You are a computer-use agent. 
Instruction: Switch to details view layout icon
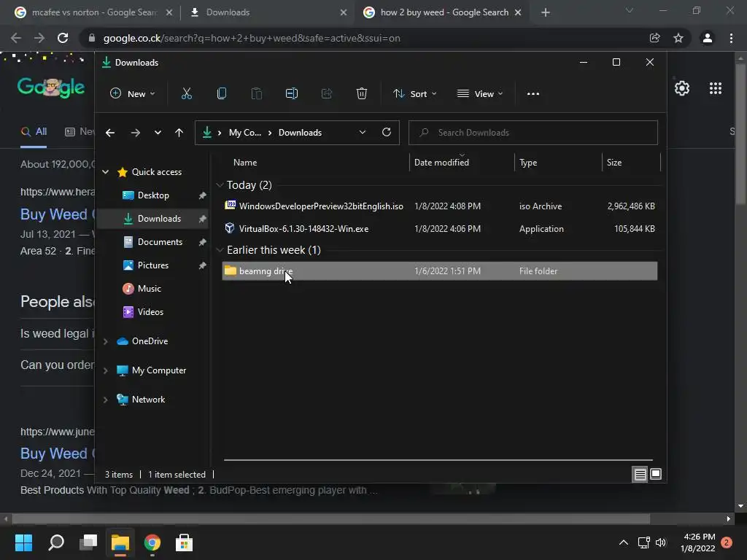640,474
